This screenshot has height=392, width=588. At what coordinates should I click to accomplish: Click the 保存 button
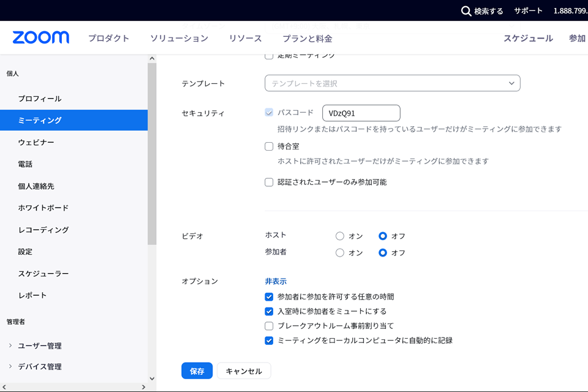pyautogui.click(x=197, y=371)
